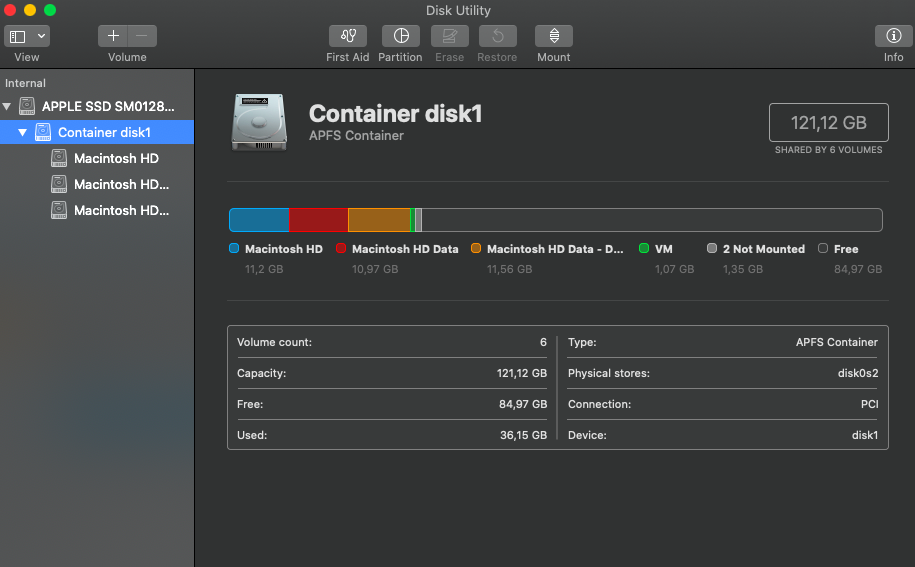Viewport: 915px width, 567px height.
Task: Click the 121,12 GB capacity box
Action: coord(829,122)
